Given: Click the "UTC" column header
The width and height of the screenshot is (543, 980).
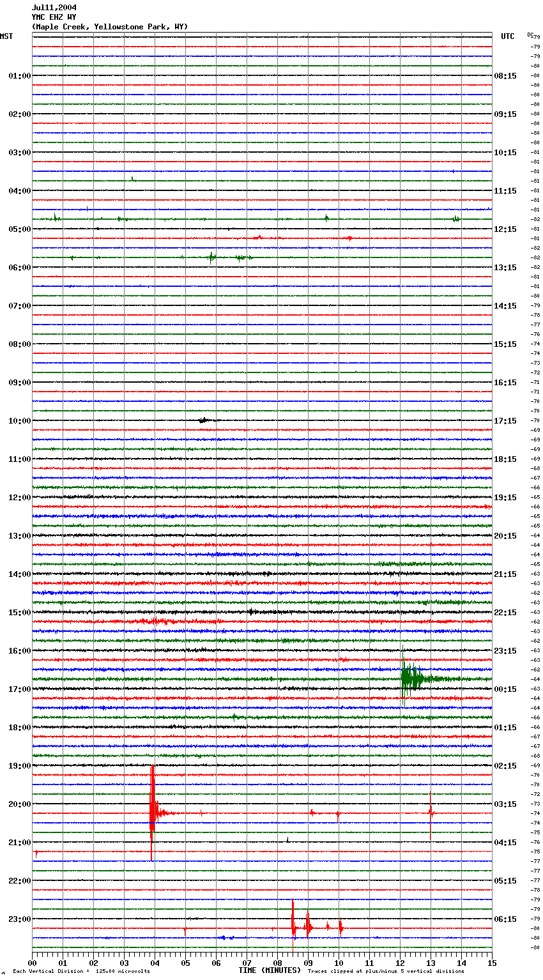Looking at the screenshot, I should pos(508,36).
